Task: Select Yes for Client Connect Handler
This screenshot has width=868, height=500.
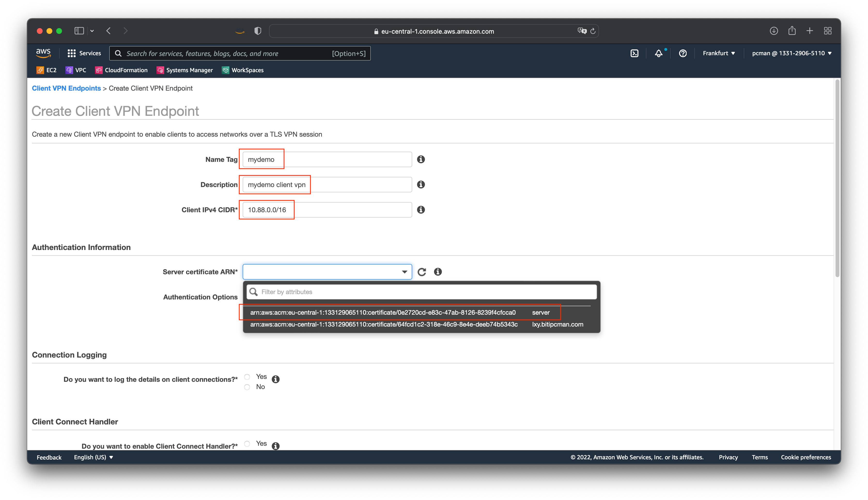Action: 247,443
